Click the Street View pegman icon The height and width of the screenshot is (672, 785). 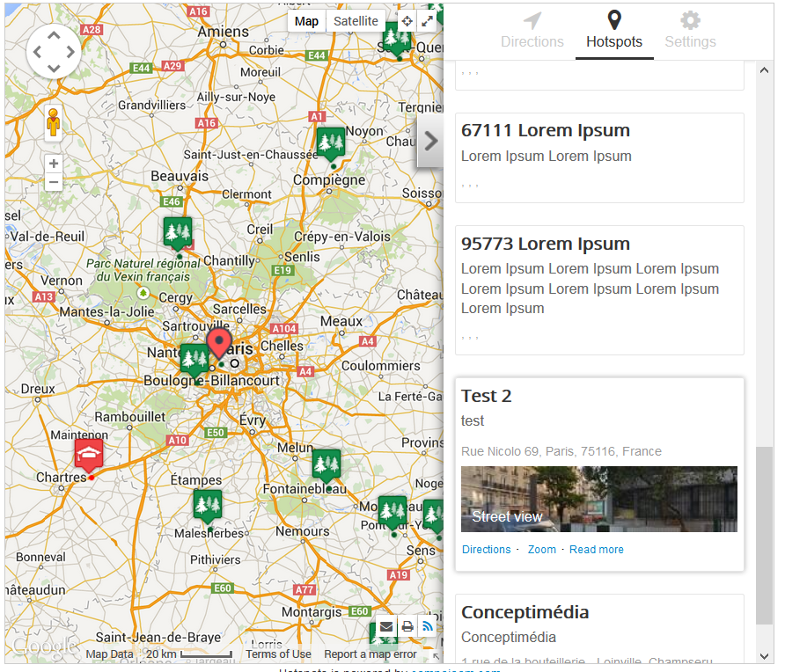click(53, 122)
